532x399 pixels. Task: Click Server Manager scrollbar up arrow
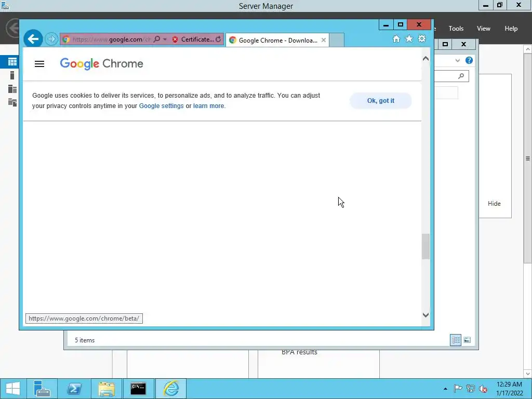[x=528, y=49]
